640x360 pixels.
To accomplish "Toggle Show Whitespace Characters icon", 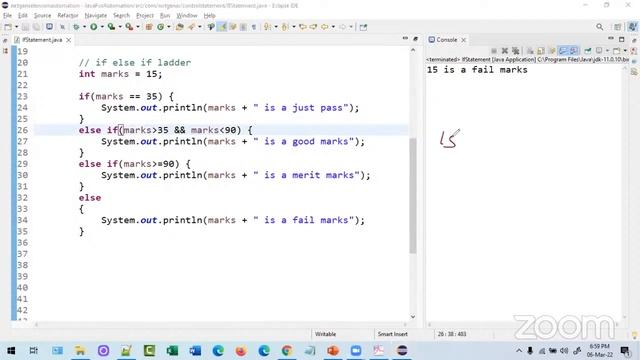I will click(253, 27).
